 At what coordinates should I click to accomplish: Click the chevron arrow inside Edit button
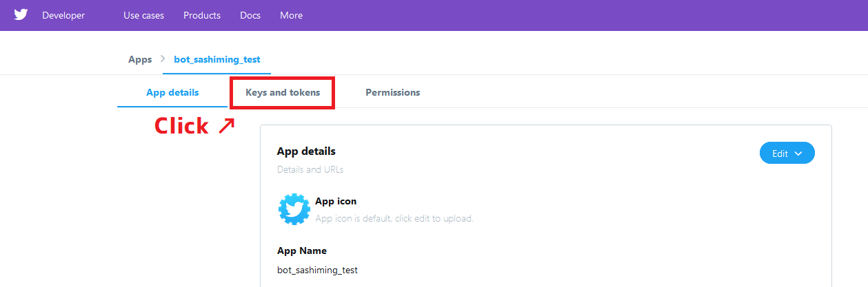tap(798, 153)
